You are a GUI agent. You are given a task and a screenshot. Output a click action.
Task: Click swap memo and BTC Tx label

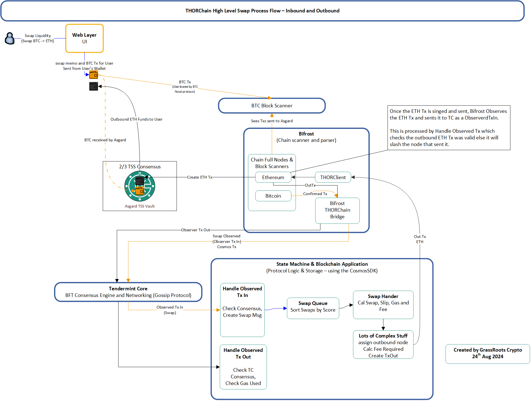pos(84,66)
